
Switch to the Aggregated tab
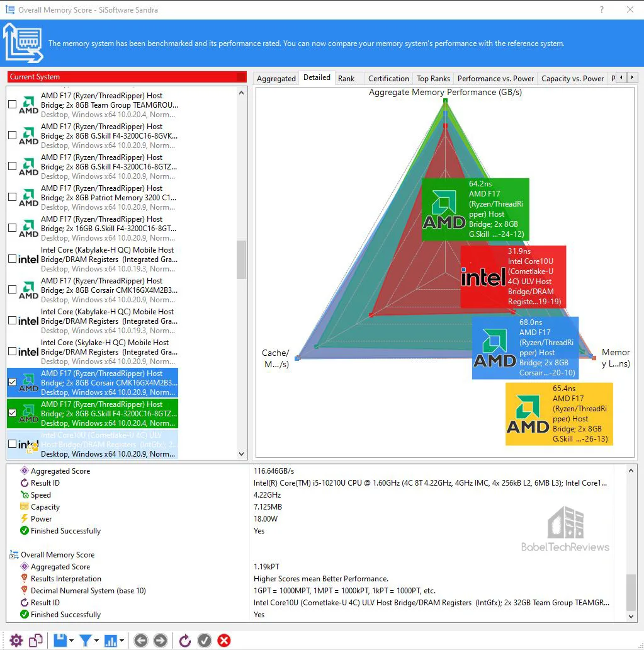point(276,78)
